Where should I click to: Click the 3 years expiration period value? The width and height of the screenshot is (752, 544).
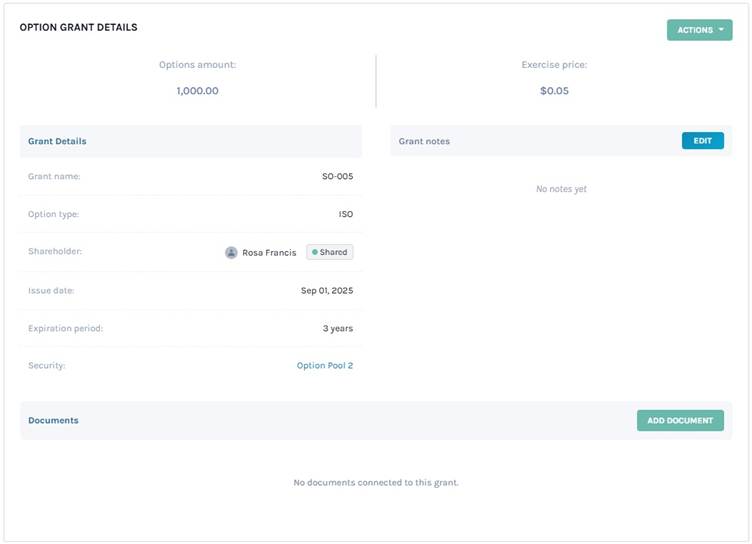tap(336, 329)
